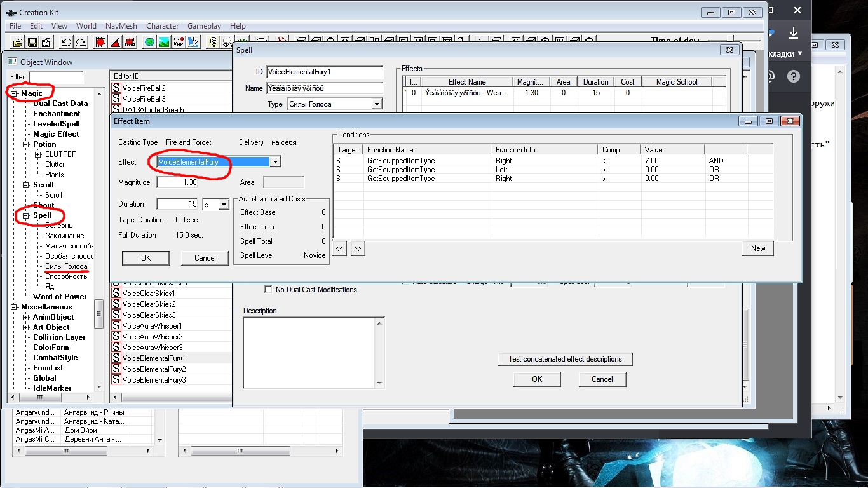Open the NavMesh menu
The width and height of the screenshot is (868, 488).
pyautogui.click(x=119, y=26)
